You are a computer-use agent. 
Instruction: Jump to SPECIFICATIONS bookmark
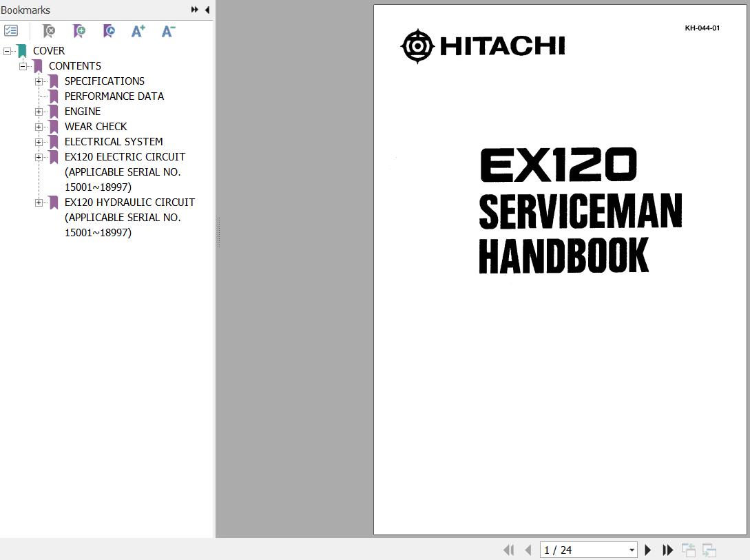pyautogui.click(x=105, y=81)
